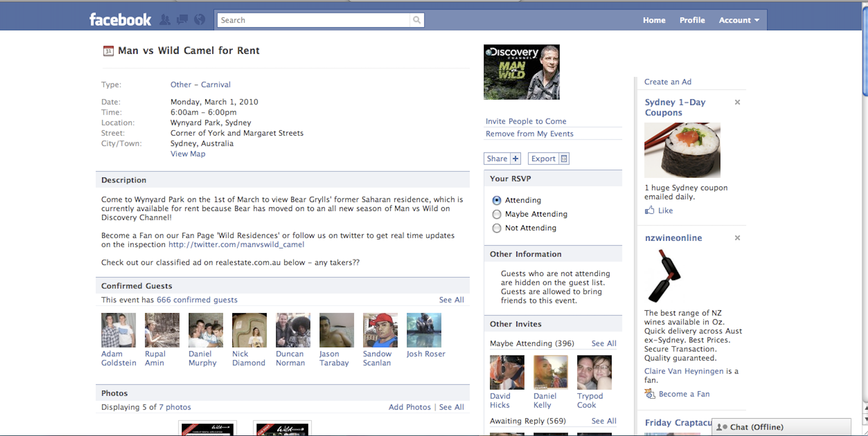Click the plus icon on Share button
Viewport: 868px width, 436px height.
point(516,159)
